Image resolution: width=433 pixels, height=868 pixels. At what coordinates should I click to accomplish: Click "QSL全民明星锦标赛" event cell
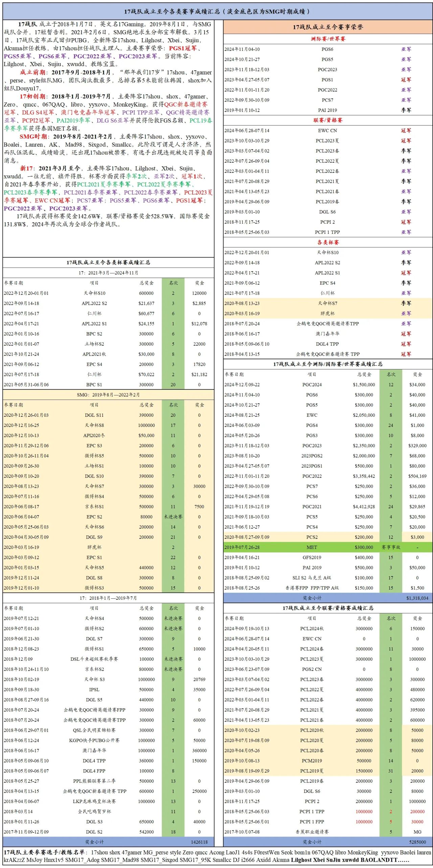(x=94, y=730)
